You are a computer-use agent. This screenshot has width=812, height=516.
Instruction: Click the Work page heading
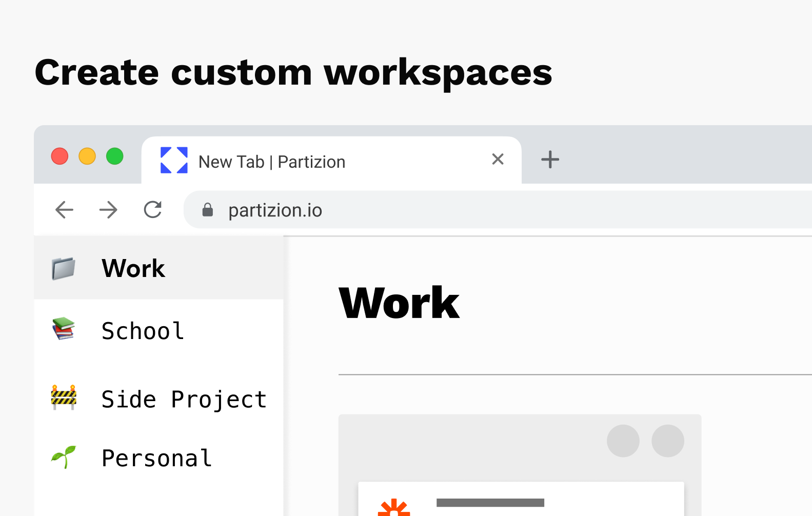coord(399,303)
